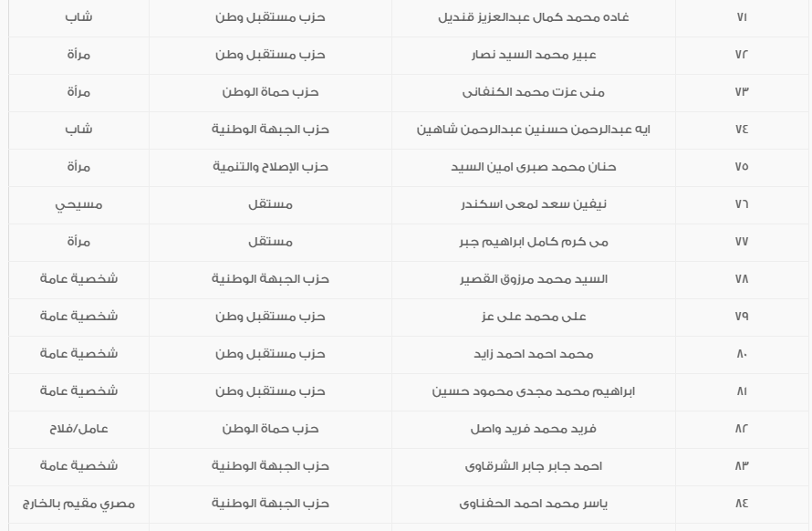
Task: Select the name عبير محمد السيد نصار
Action: pyautogui.click(x=534, y=55)
